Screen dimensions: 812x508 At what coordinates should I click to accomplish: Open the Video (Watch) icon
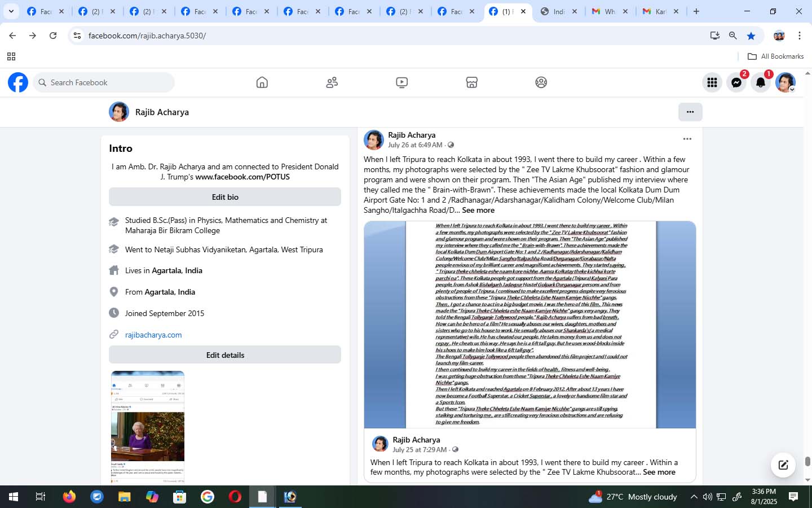(x=401, y=82)
